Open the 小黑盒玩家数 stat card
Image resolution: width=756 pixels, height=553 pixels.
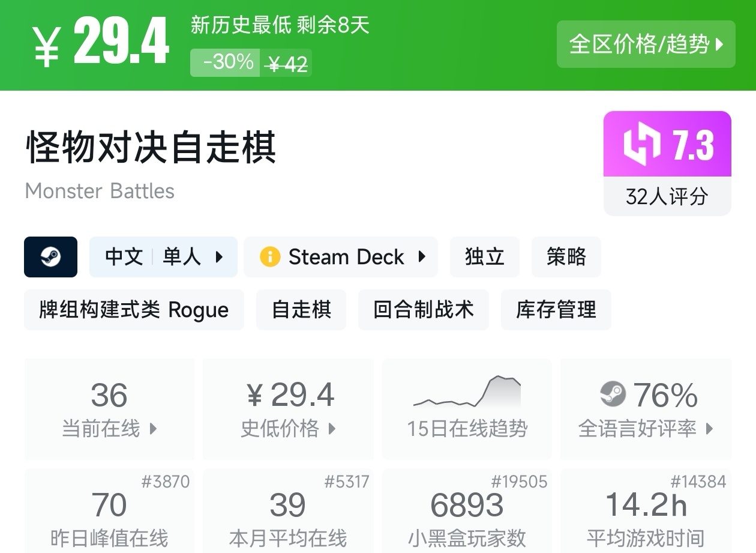point(467,510)
